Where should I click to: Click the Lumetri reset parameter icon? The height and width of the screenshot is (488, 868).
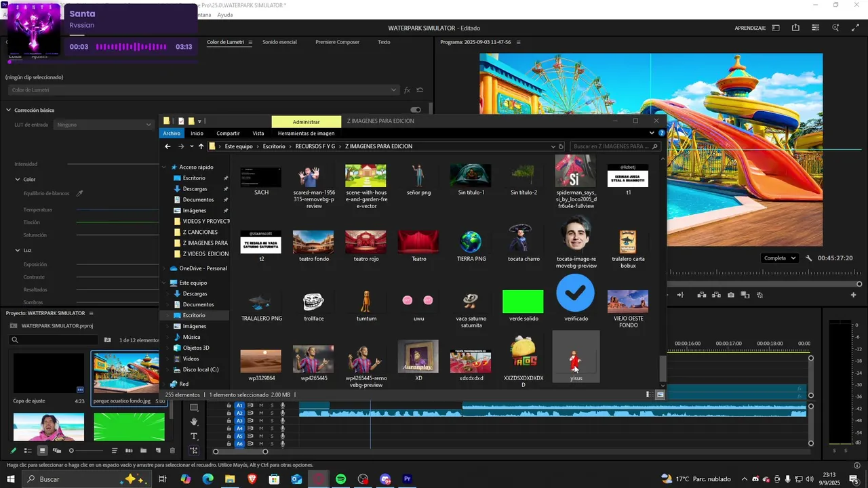pos(420,90)
